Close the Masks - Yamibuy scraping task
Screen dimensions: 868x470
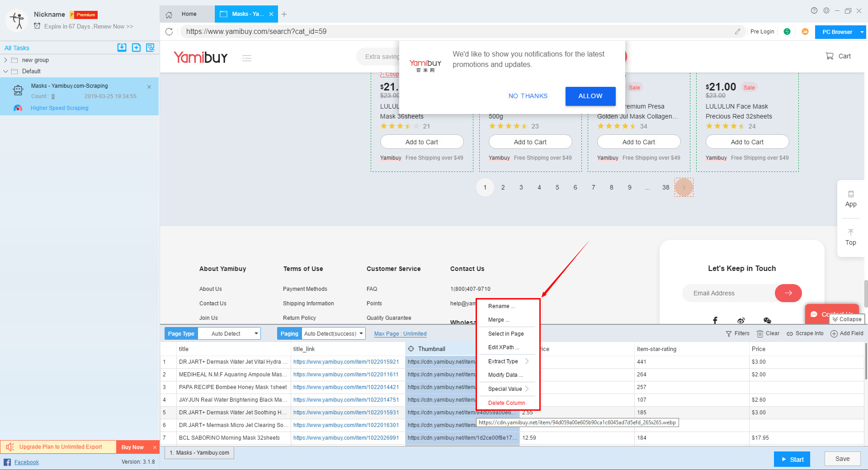[149, 87]
